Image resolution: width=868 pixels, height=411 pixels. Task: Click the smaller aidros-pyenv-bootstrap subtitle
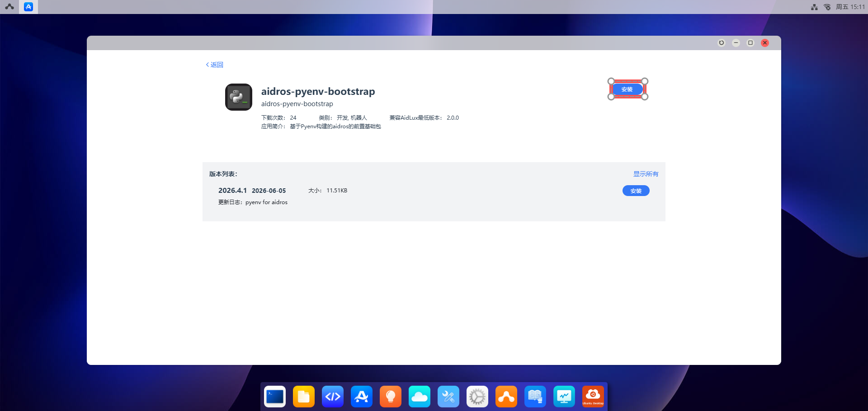(297, 104)
